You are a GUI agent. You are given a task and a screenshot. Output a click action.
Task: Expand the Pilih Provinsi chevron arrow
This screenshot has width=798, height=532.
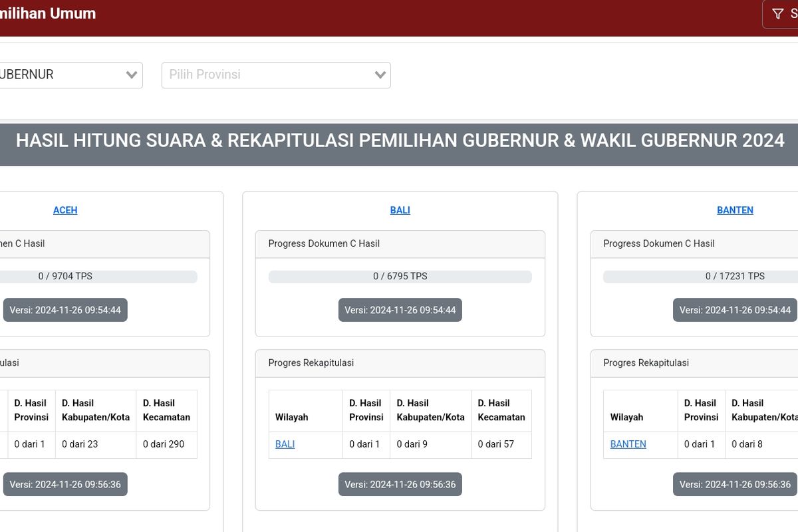point(379,75)
